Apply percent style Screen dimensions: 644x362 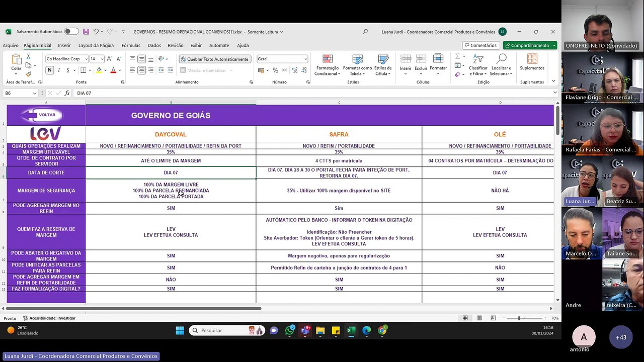coord(275,70)
